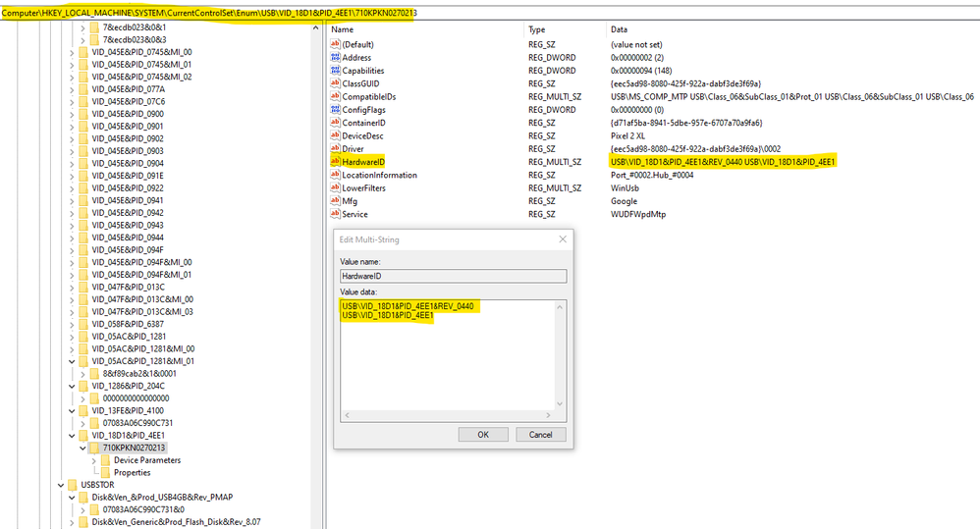This screenshot has height=529, width=980.
Task: Click the 07083A06C990C731 folder icon
Action: click(x=94, y=423)
